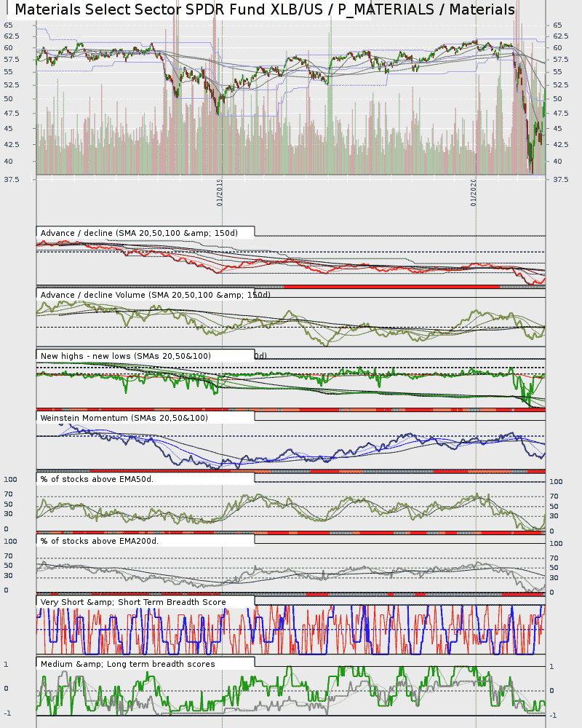Click the 'New highs - new lows (SMAs 20,50&100)' label

coord(126,356)
